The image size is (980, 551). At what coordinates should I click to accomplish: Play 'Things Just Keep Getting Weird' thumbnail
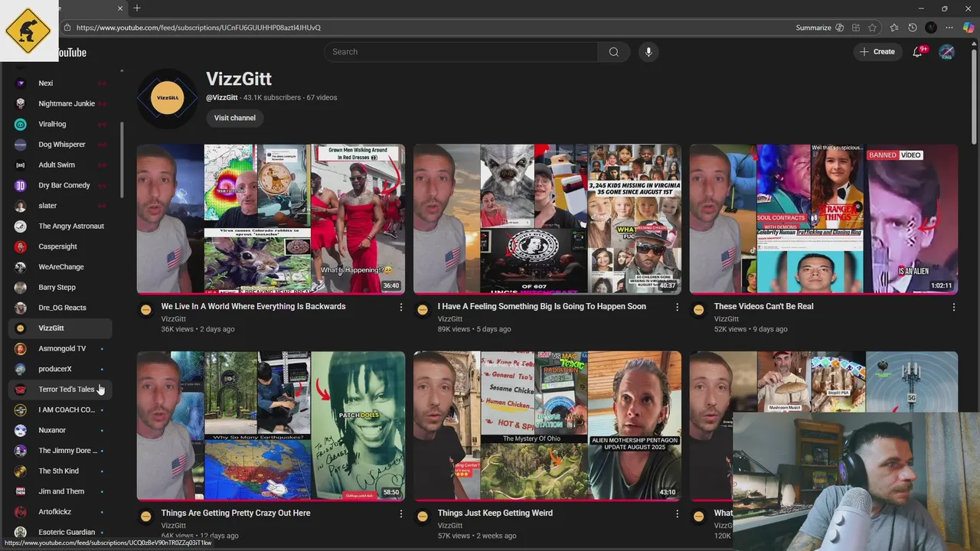(x=547, y=425)
